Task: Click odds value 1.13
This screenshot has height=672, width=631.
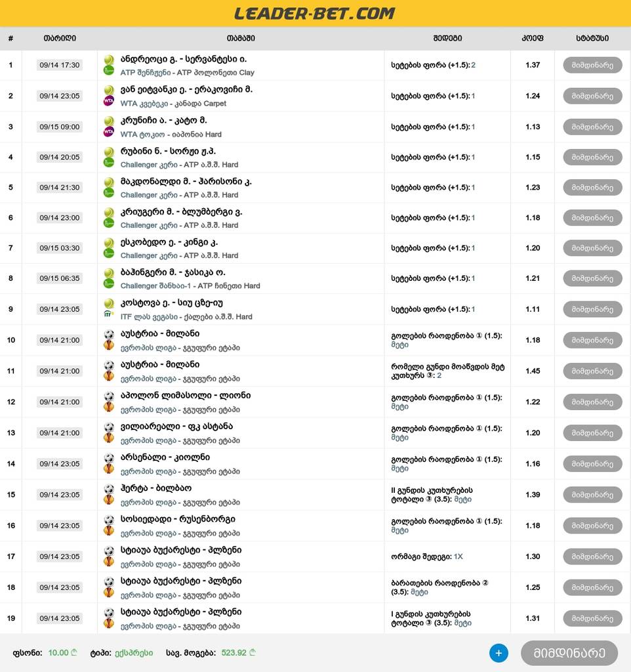Action: [x=533, y=127]
